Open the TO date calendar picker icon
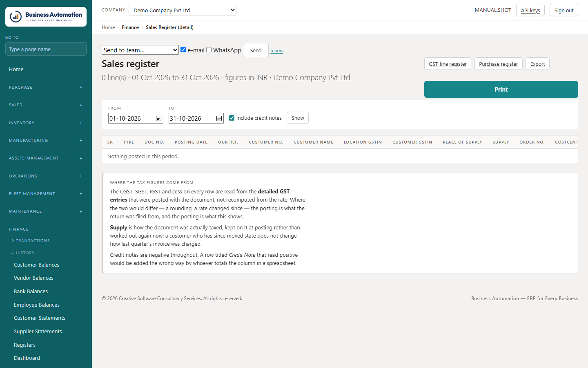This screenshot has width=588, height=368. (x=219, y=119)
